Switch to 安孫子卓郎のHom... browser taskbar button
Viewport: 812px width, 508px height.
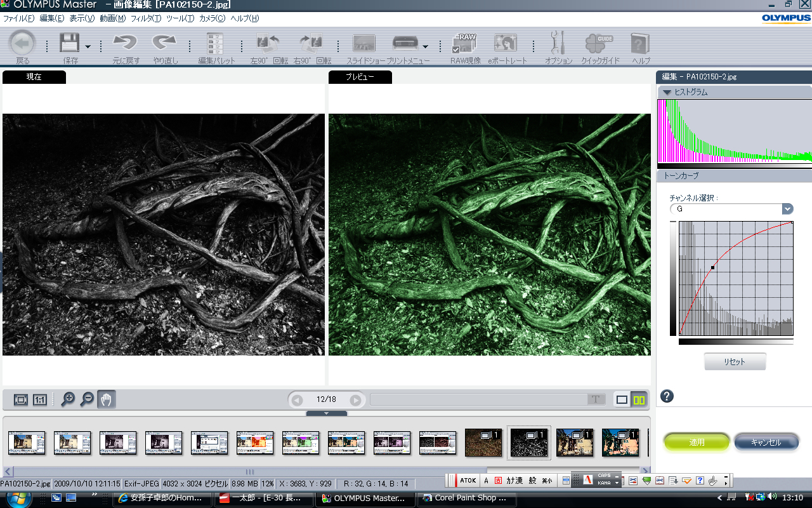coord(162,498)
